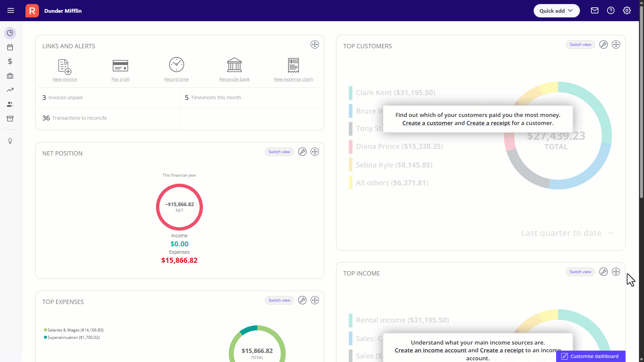Open the hamburger main menu

(x=11, y=11)
